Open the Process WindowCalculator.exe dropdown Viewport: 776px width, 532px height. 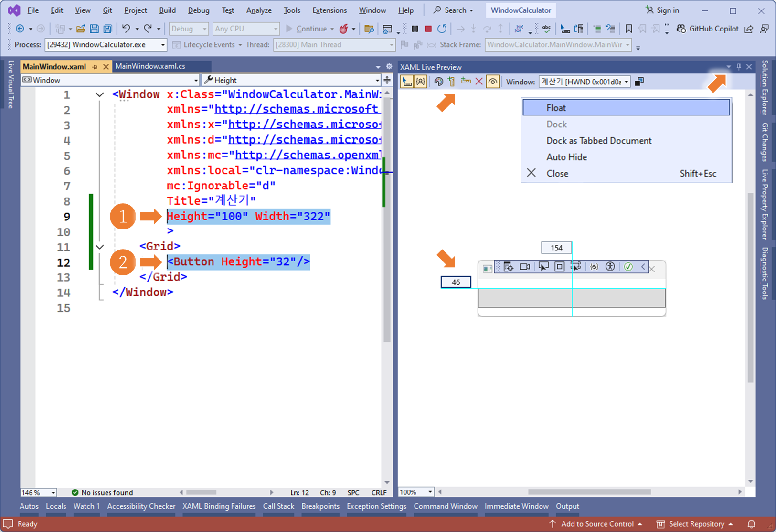(106, 45)
